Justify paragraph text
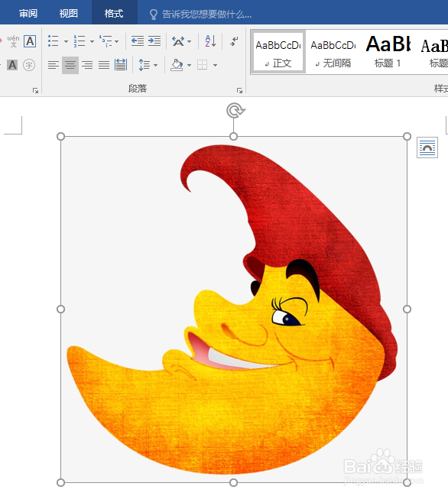448x496 pixels. [104, 65]
